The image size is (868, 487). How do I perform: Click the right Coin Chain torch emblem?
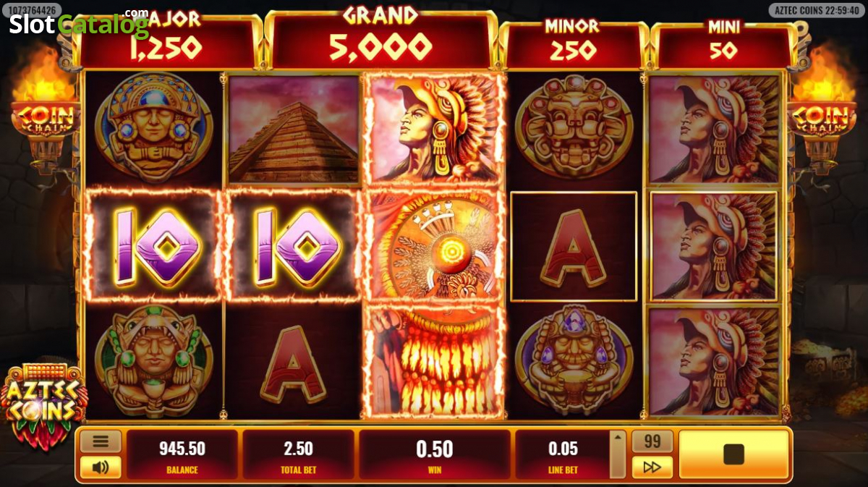point(822,119)
